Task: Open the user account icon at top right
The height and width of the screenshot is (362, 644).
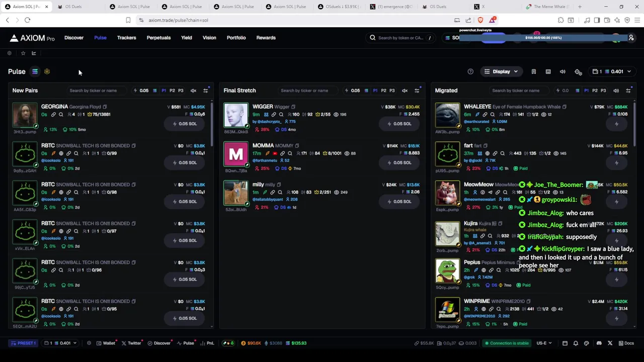Action: pos(631,38)
